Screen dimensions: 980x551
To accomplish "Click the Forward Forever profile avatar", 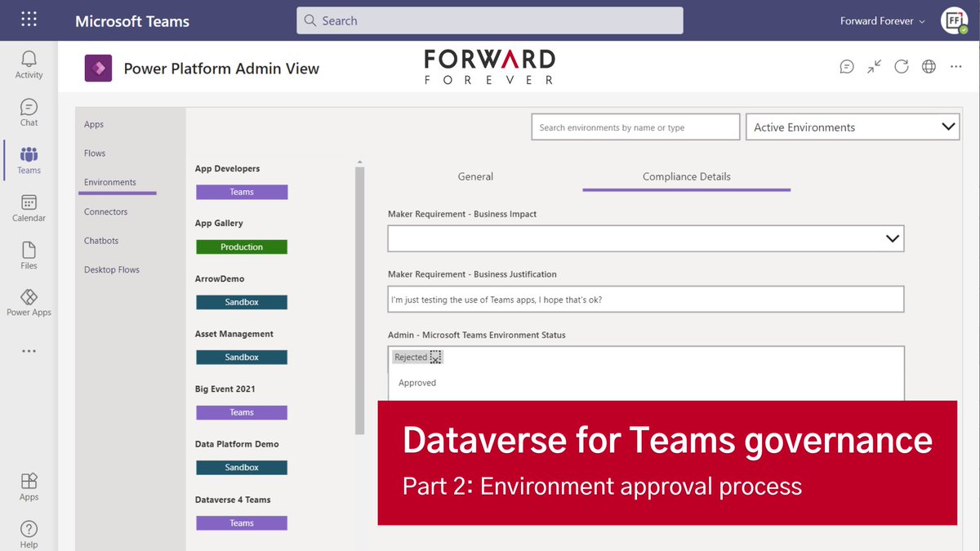I will click(953, 20).
